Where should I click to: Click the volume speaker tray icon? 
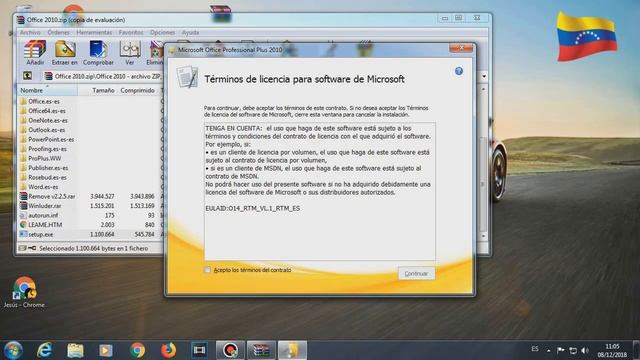tap(585, 350)
